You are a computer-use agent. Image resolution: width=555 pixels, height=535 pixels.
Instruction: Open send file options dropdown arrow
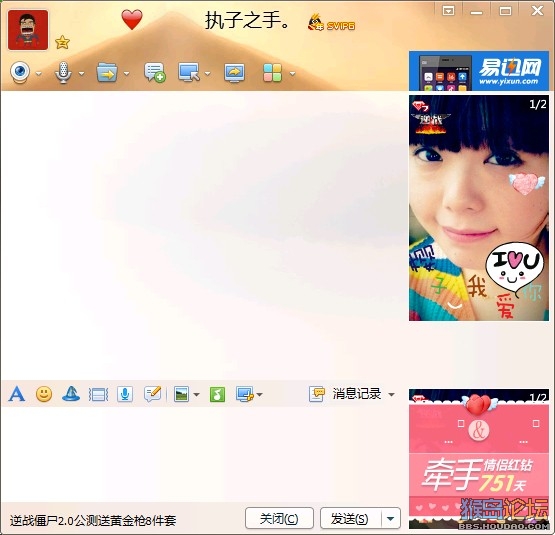(126, 74)
